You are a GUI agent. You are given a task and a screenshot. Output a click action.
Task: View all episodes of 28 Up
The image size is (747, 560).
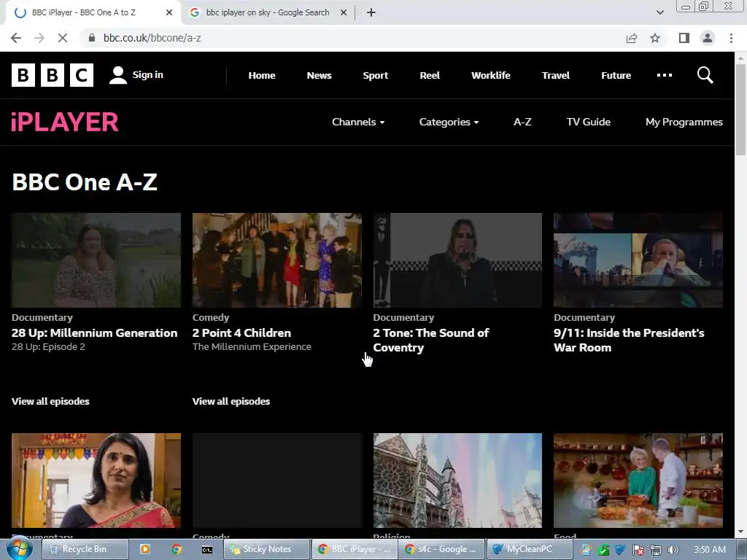50,402
